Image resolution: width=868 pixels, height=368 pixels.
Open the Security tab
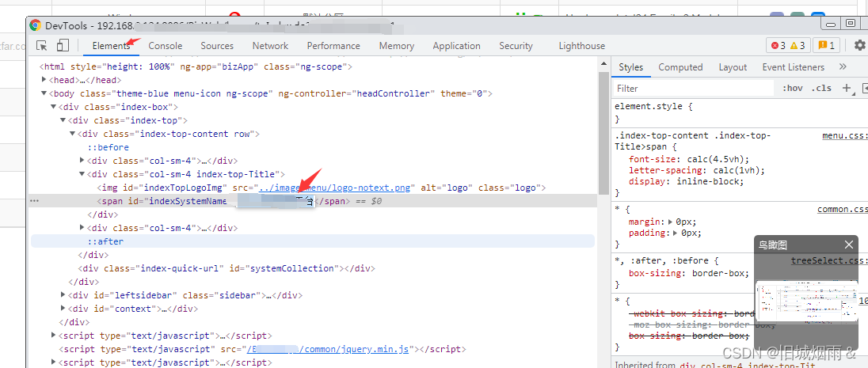(x=516, y=46)
